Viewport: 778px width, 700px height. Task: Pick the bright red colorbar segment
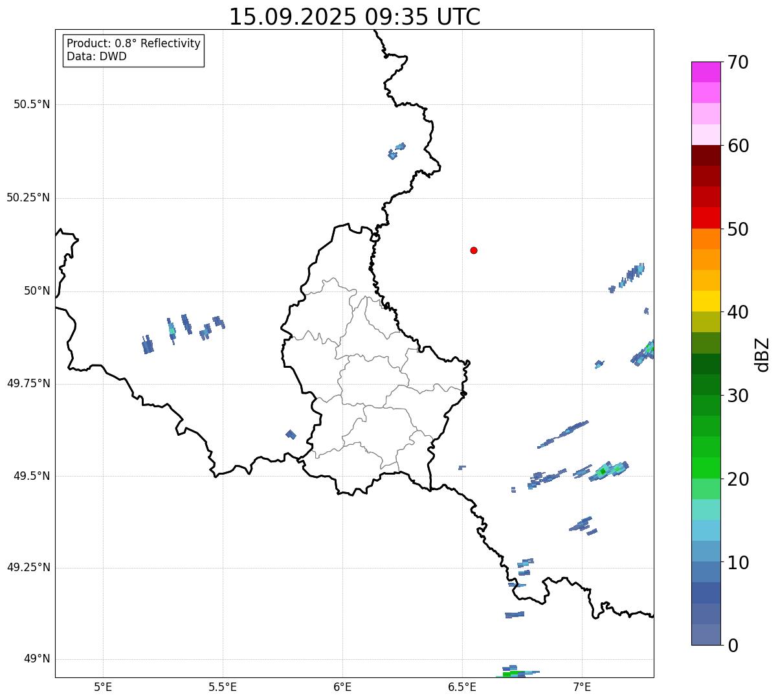pos(706,218)
